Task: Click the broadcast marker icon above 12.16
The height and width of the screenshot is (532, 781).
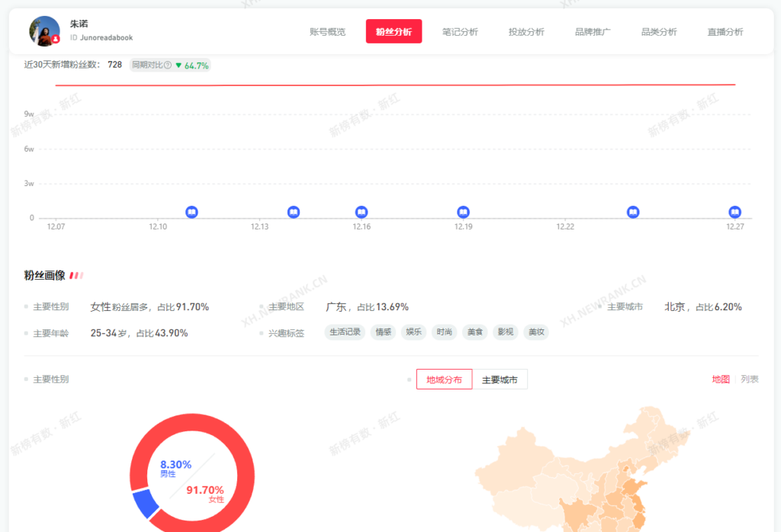Action: (x=361, y=212)
